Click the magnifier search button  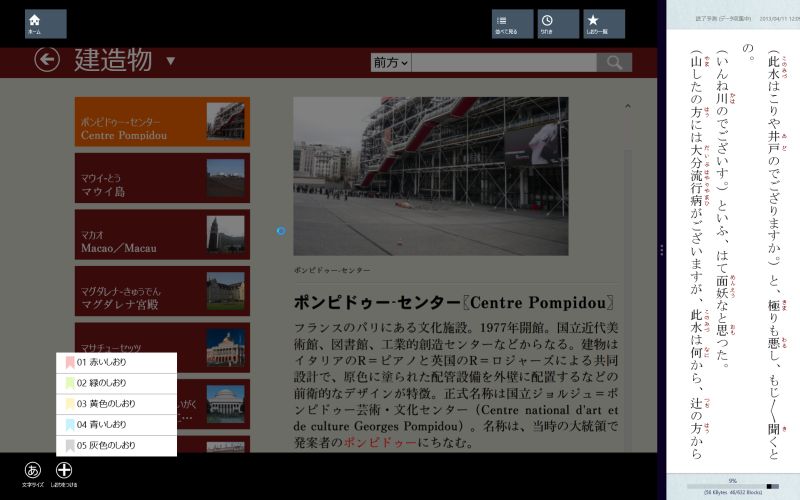(613, 63)
